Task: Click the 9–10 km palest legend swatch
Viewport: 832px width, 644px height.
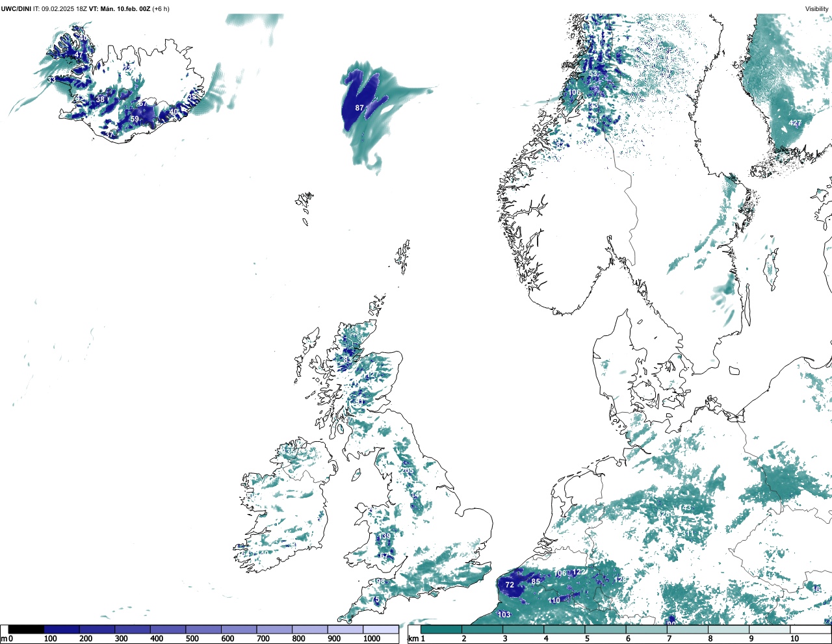Action: point(770,629)
